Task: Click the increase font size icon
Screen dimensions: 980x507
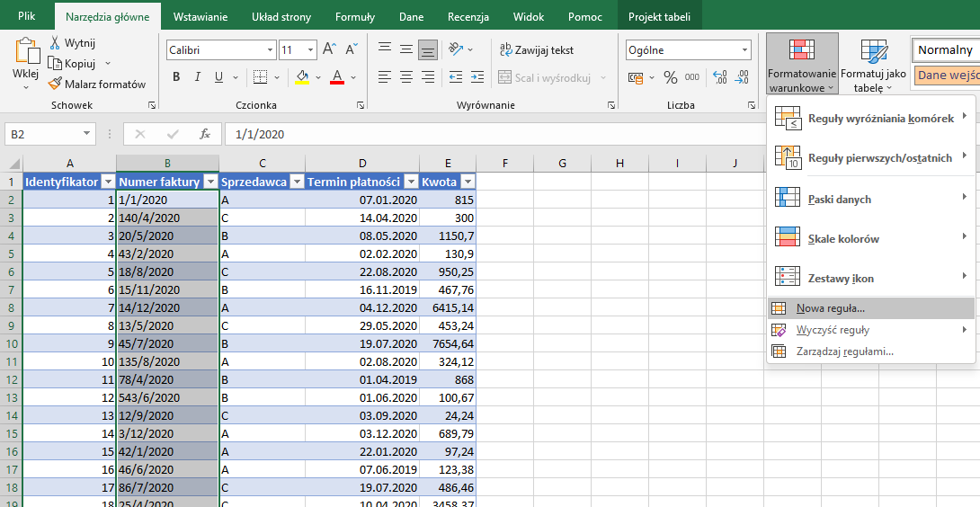Action: coord(329,49)
